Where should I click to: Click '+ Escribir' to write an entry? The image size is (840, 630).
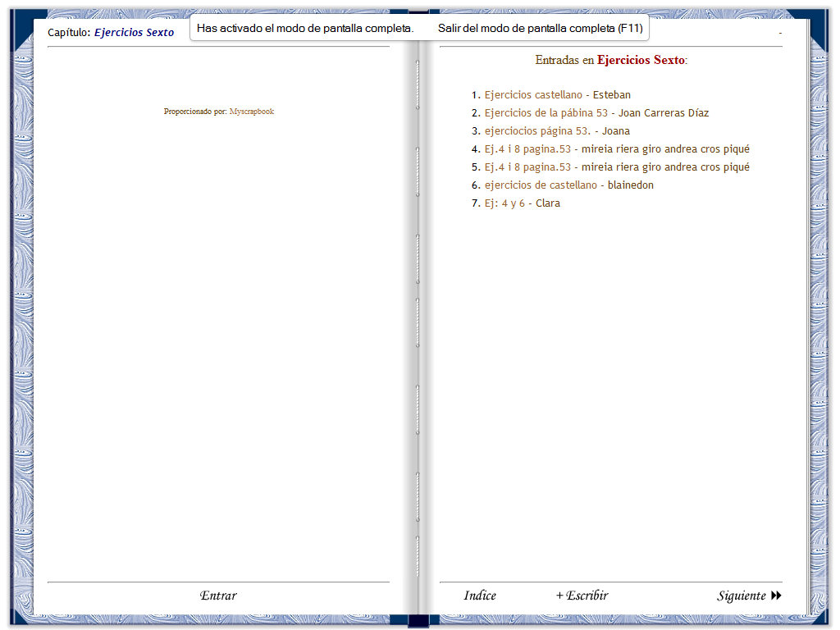(x=582, y=596)
